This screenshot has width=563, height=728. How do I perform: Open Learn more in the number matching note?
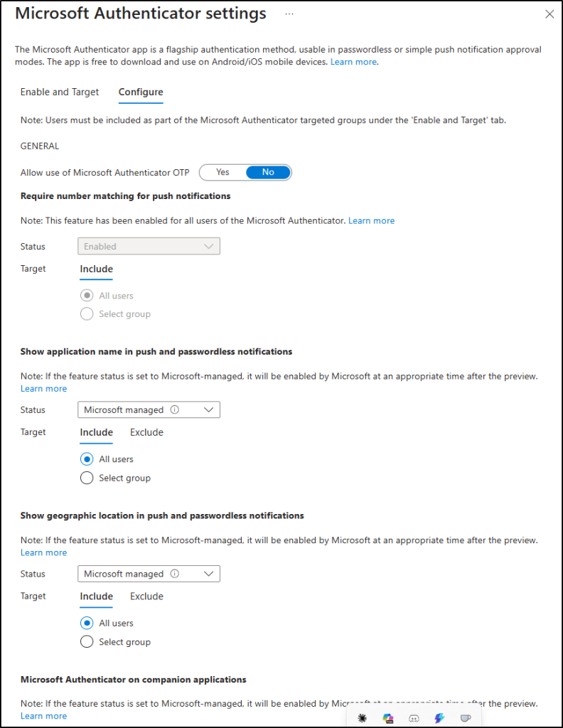pos(371,220)
